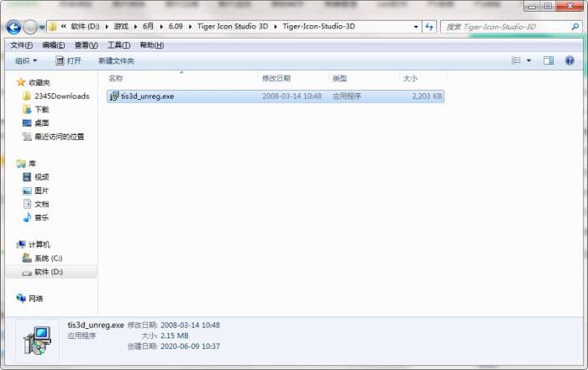The width and height of the screenshot is (588, 370).
Task: Click 新建文件夹 to create a folder
Action: pos(116,60)
